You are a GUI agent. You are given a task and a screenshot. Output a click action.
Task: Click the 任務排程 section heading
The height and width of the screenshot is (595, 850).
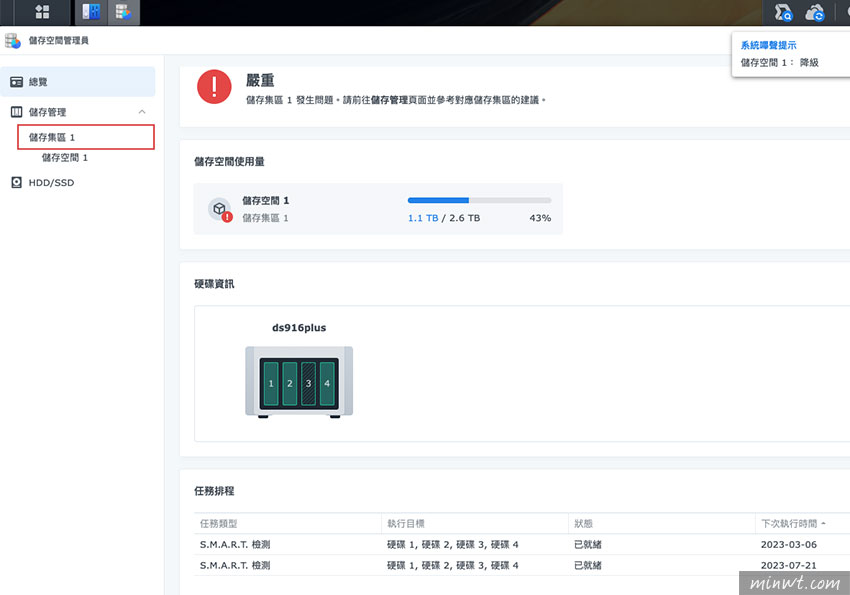(214, 491)
